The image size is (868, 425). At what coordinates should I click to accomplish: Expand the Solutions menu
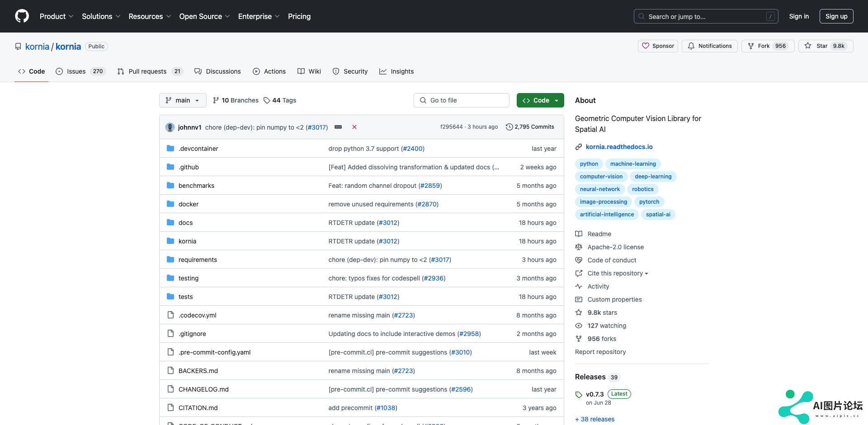point(101,16)
